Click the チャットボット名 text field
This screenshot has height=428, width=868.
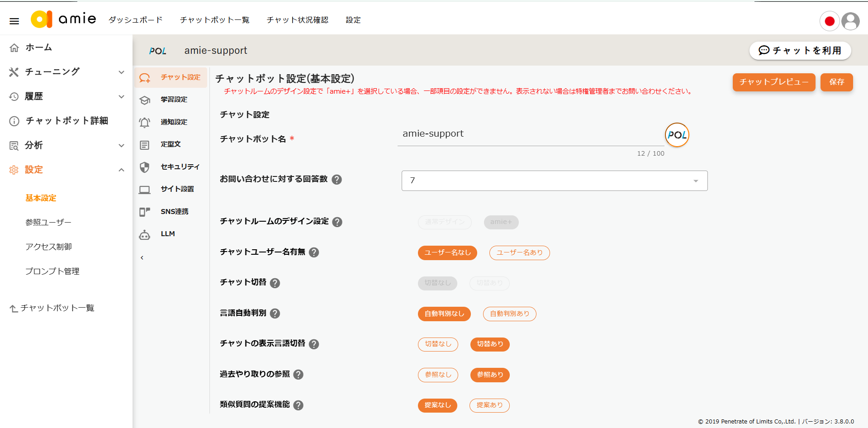(x=529, y=134)
